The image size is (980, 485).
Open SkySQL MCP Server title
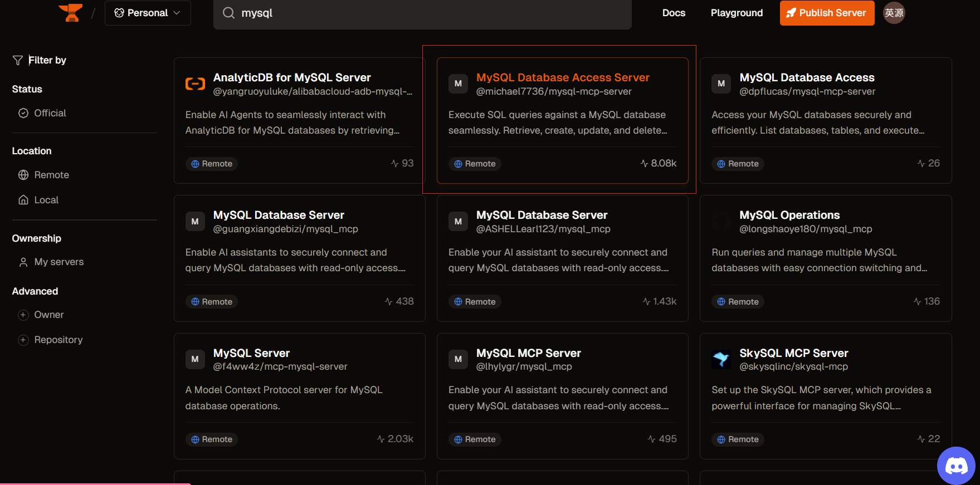pos(793,353)
